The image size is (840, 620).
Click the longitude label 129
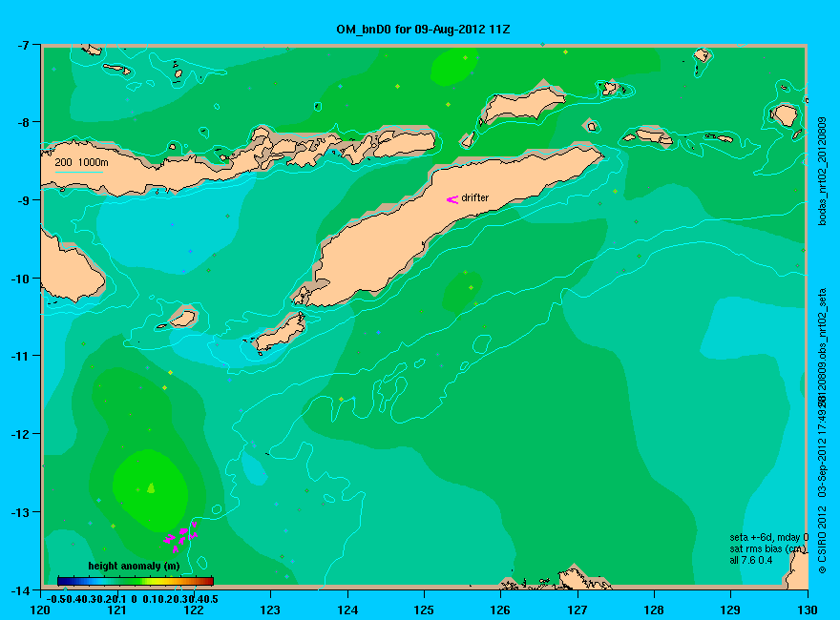point(730,610)
